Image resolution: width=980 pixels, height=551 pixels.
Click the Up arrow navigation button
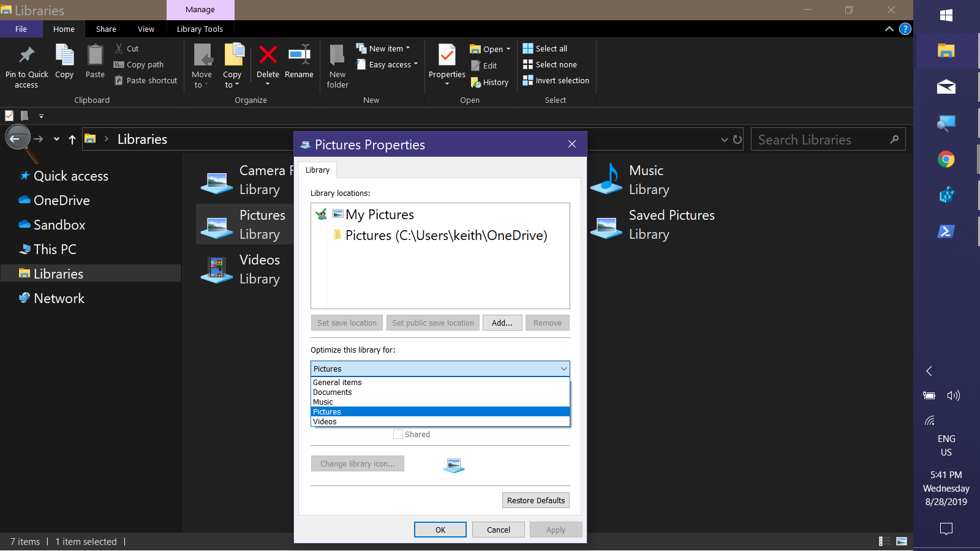click(x=72, y=140)
